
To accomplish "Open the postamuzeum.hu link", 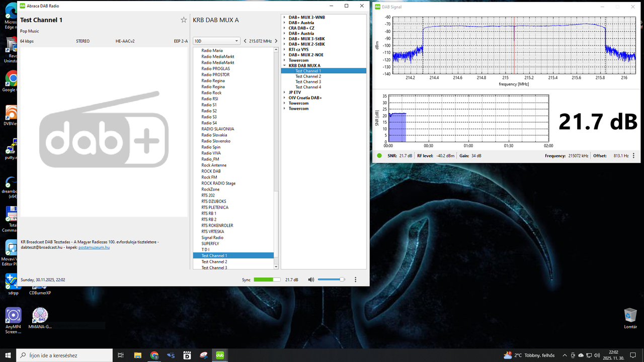I will pyautogui.click(x=94, y=247).
